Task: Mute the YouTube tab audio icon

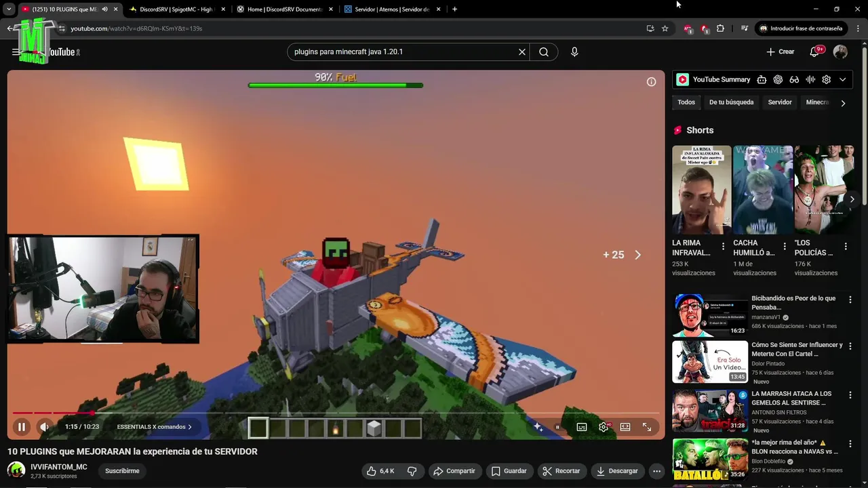Action: point(104,9)
